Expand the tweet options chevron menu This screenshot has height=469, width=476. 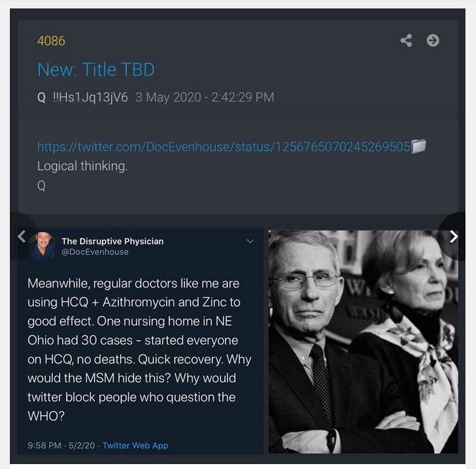pyautogui.click(x=250, y=241)
